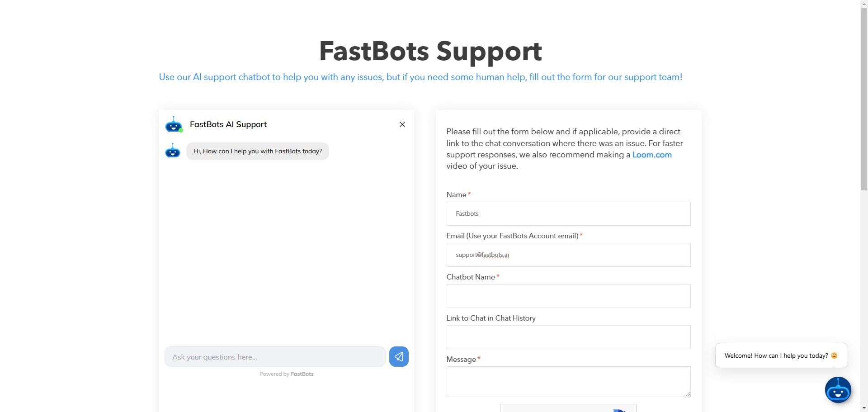This screenshot has width=868, height=412.
Task: Click the Name field containing 'Fastbots'
Action: (568, 213)
